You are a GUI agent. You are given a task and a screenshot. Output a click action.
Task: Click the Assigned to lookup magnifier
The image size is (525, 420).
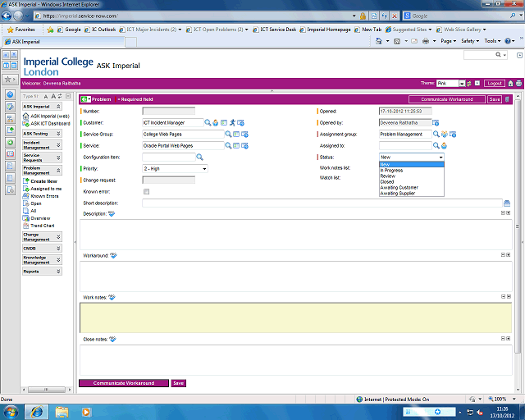437,145
